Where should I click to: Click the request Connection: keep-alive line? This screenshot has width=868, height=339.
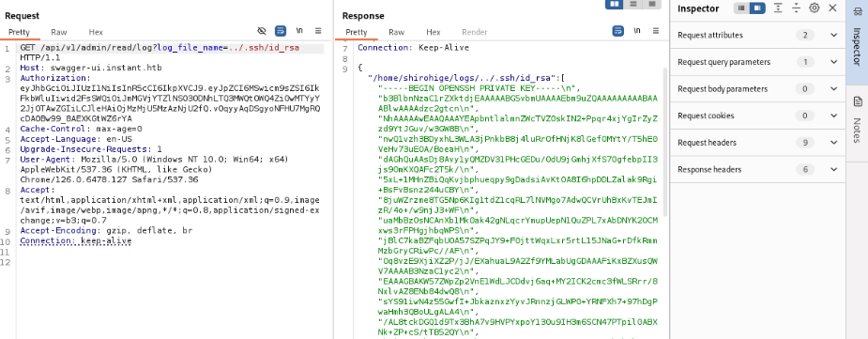(x=76, y=241)
